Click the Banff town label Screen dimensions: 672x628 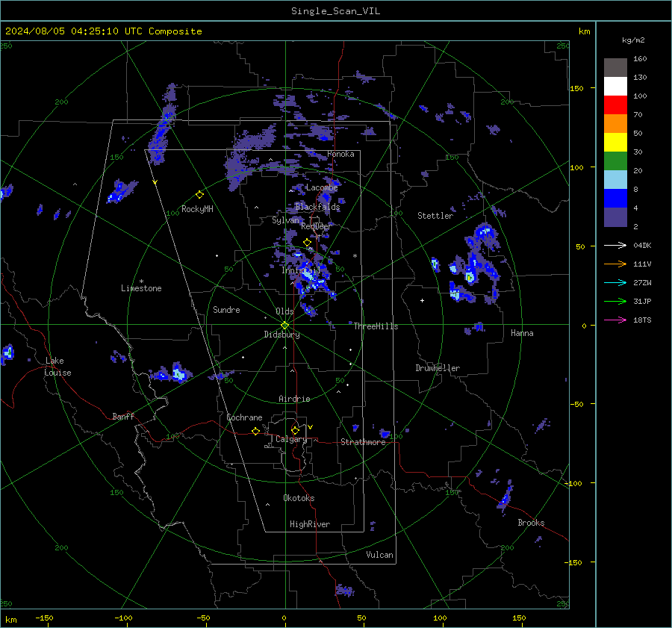tap(123, 417)
